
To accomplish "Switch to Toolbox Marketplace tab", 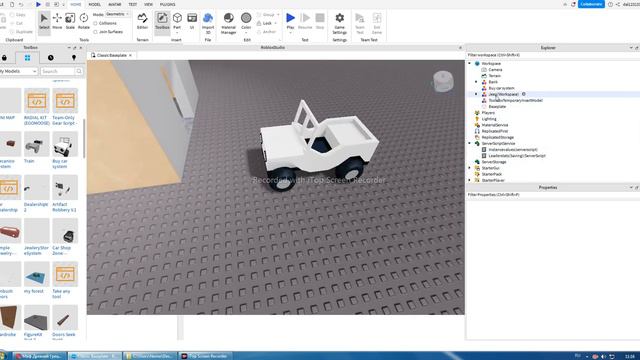I will tap(4, 58).
